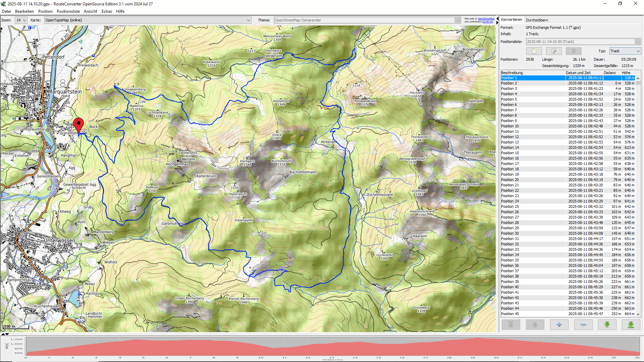The image size is (644, 362).
Task: Click the red start marker on map
Action: [x=78, y=125]
